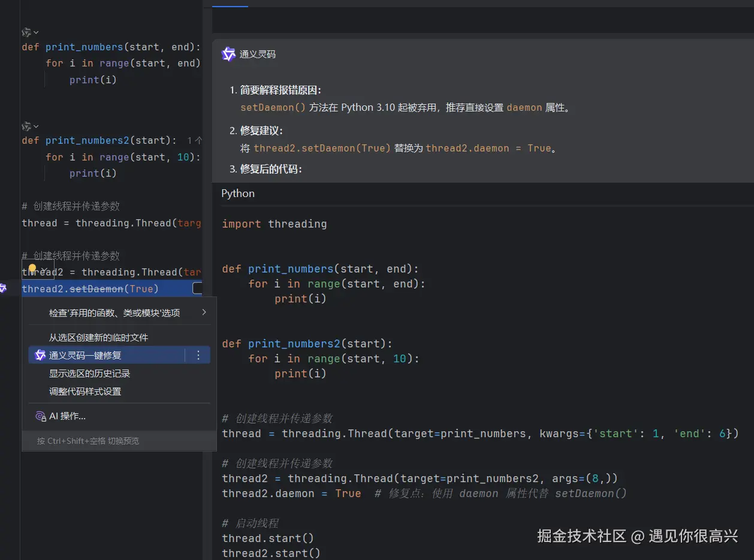Click the Tongyi Lingma gutter icon beside thread2.setDaemon line
The height and width of the screenshot is (560, 754).
pos(2,289)
